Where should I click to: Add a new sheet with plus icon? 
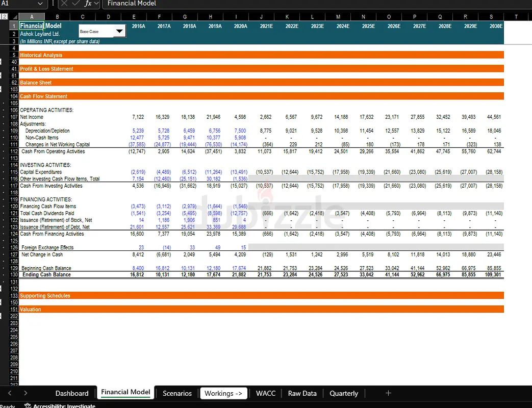[x=388, y=393]
